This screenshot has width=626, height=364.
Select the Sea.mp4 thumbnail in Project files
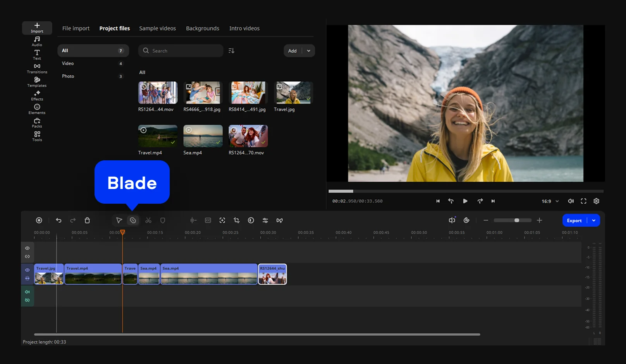point(203,136)
